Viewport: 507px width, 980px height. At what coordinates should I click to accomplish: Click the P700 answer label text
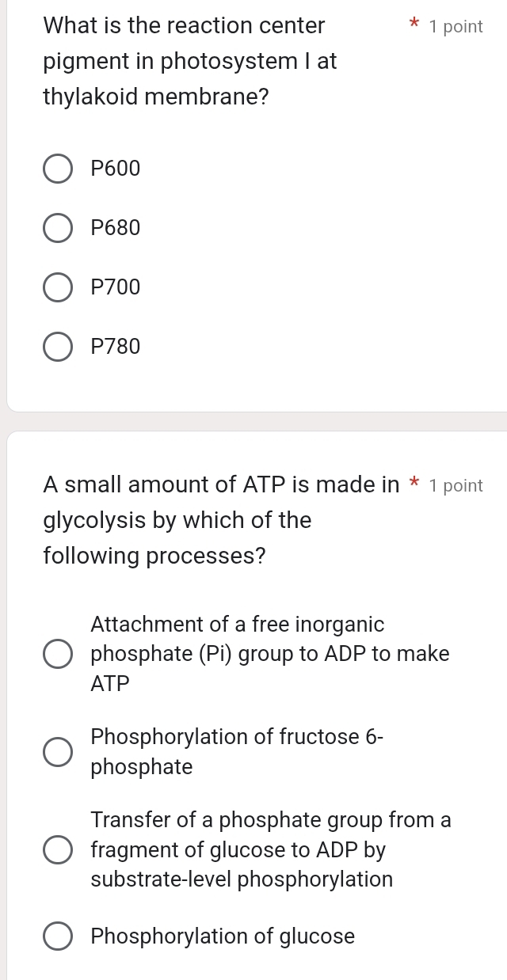tap(116, 287)
